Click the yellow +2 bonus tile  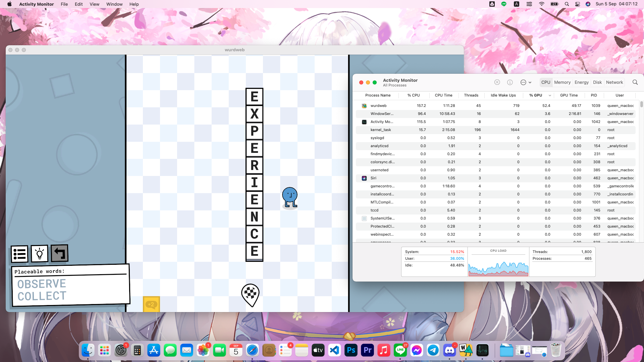151,304
